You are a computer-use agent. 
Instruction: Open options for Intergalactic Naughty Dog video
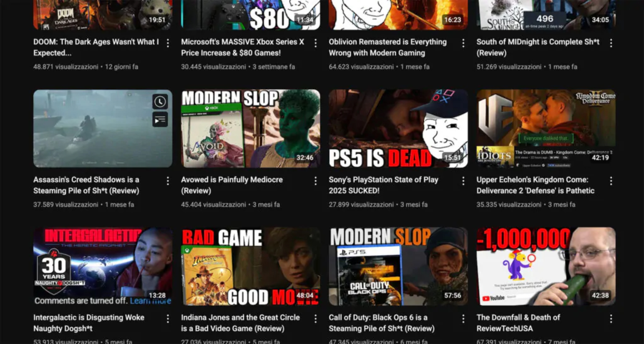coord(168,319)
